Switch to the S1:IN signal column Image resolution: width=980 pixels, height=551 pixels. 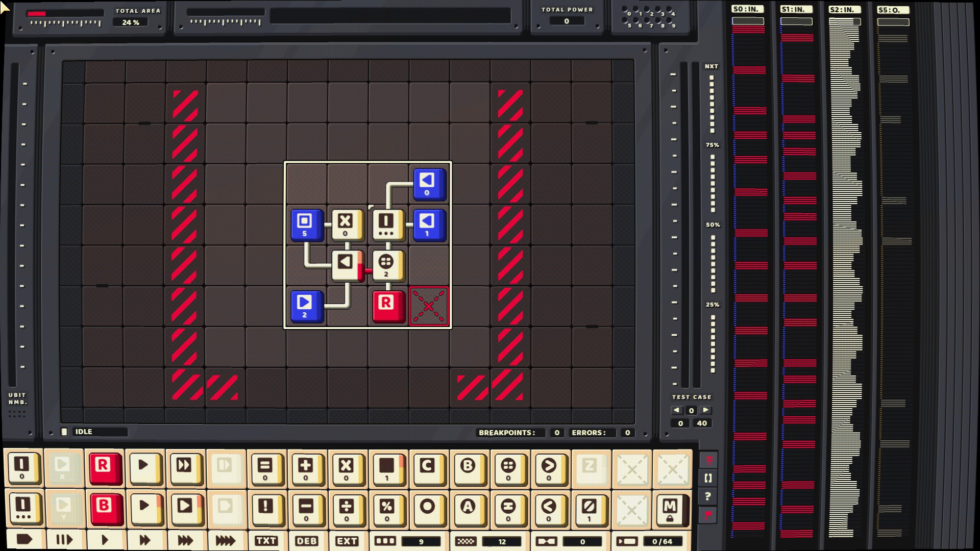pyautogui.click(x=796, y=9)
